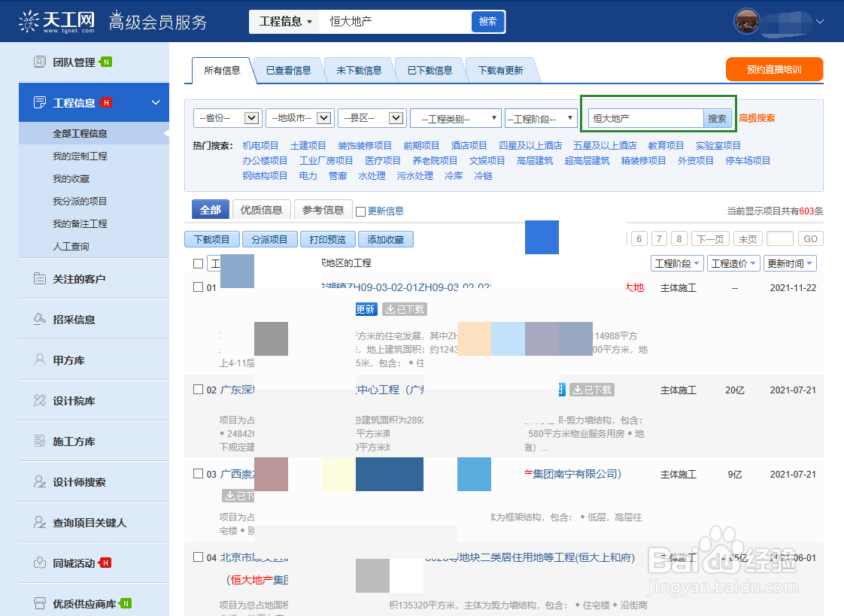
Task: Click the 机电项目 hot search link
Action: [x=260, y=146]
